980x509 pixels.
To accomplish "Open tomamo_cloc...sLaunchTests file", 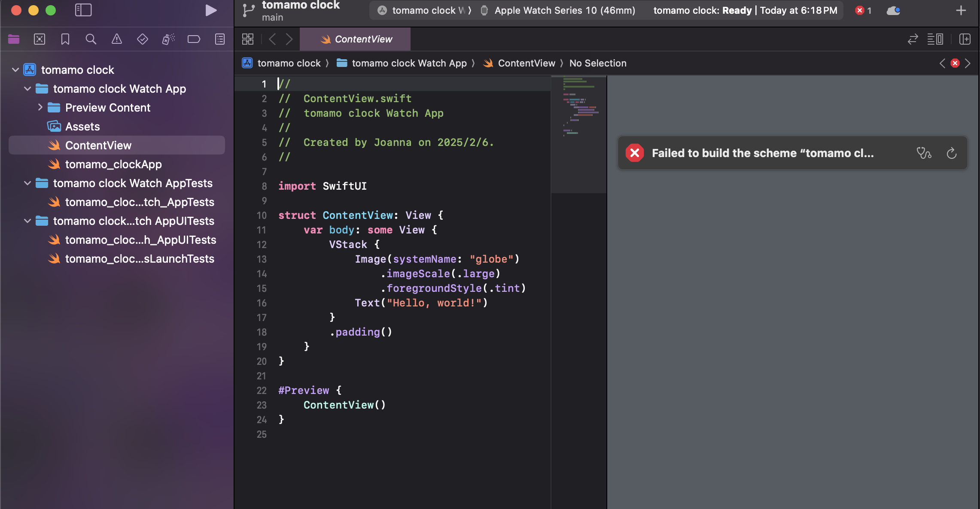I will (x=117, y=258).
